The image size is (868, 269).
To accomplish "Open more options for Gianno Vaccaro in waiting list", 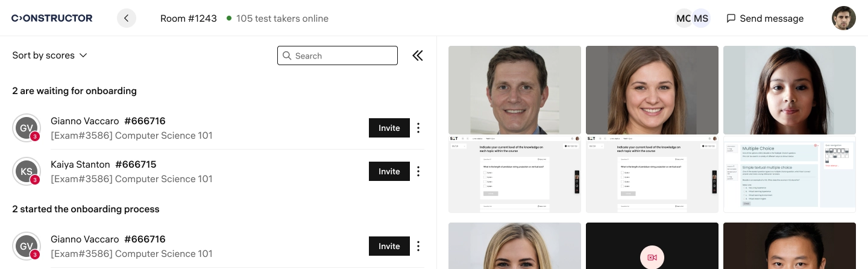I will [x=418, y=128].
